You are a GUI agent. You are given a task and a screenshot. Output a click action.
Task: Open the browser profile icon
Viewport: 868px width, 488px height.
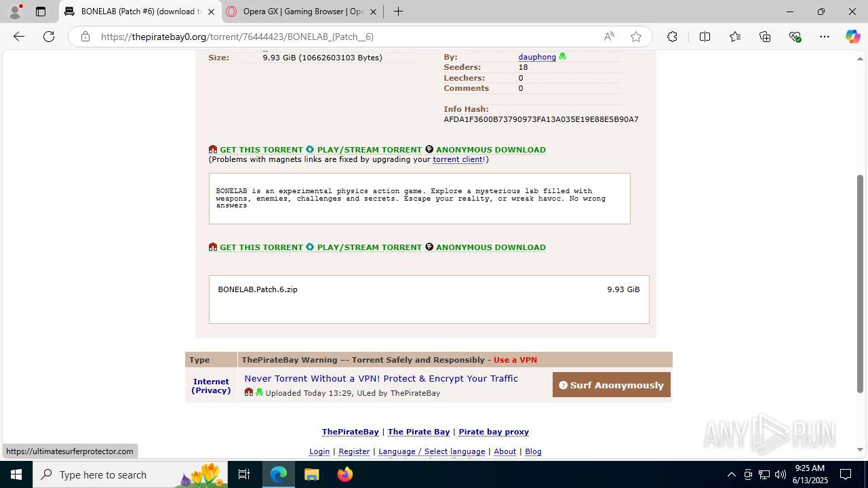(15, 12)
